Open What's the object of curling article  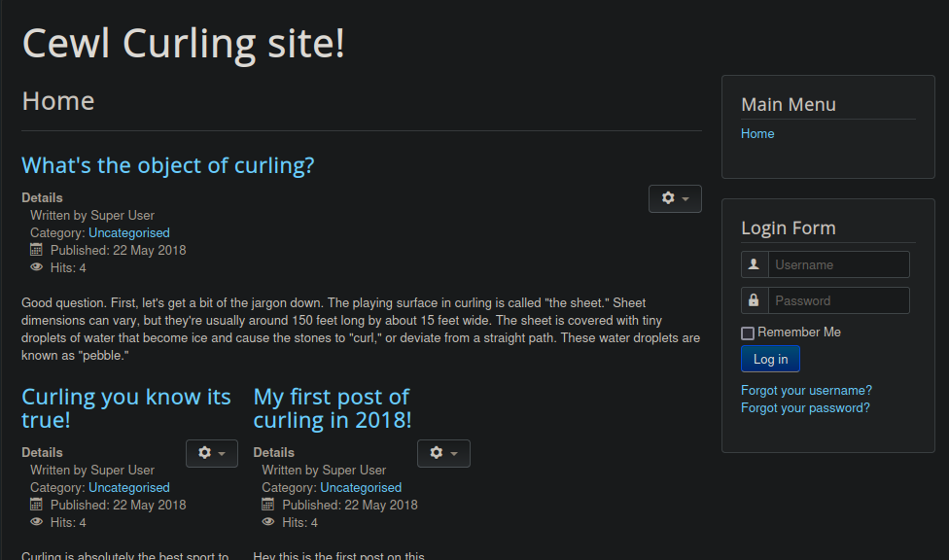click(x=168, y=165)
